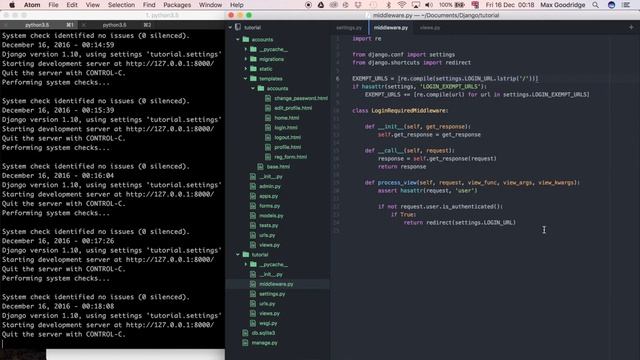This screenshot has height=360, width=640.
Task: Click file icon beside change_password.html
Action: click(x=268, y=98)
